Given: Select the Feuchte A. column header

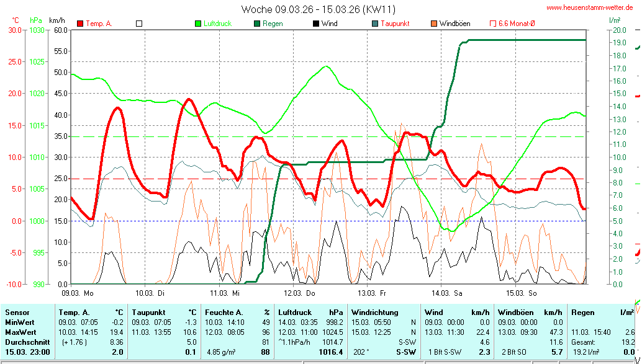Looking at the screenshot, I should click(223, 313).
